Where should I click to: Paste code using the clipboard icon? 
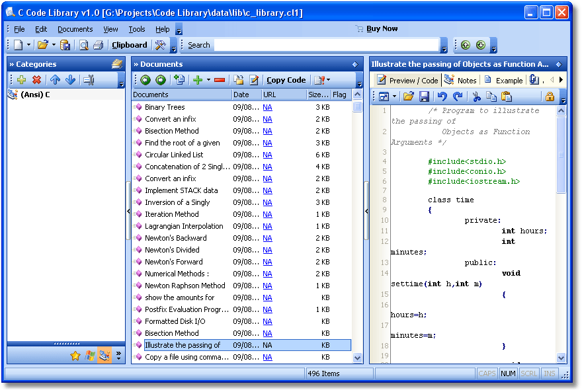click(x=507, y=96)
